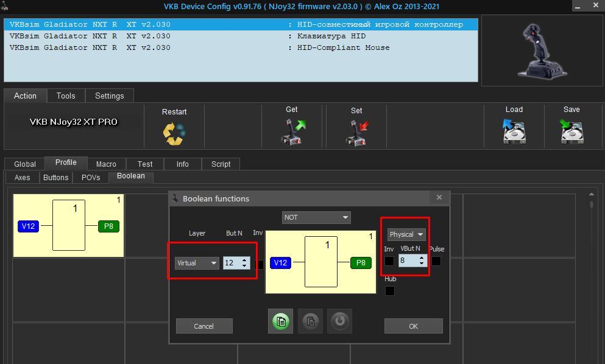Toggle the Pulse checkbox

(436, 261)
